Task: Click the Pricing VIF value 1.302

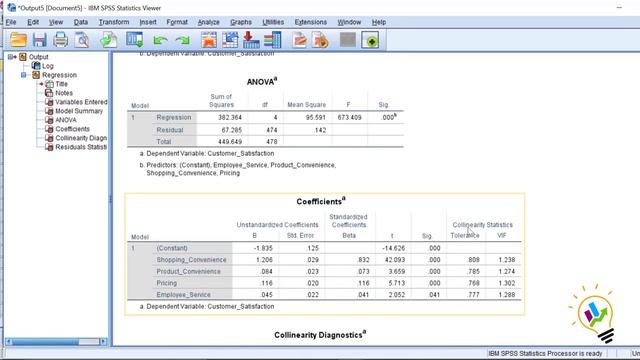Action: click(507, 283)
